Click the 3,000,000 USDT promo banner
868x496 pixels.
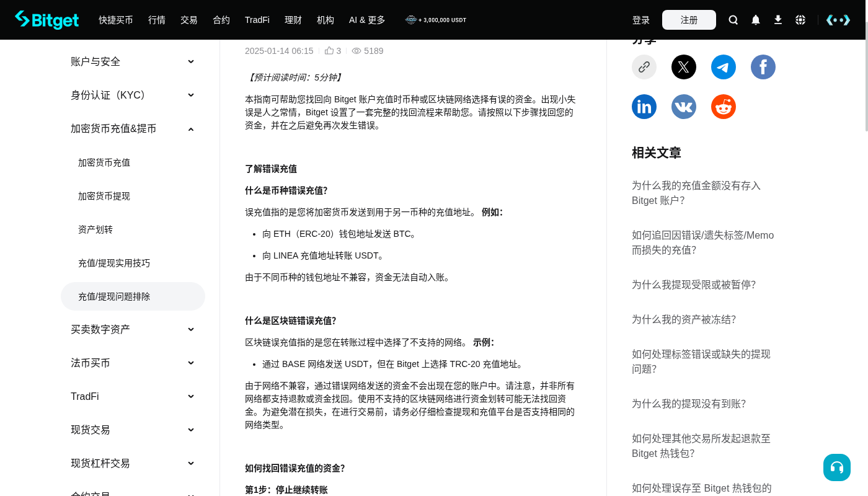coord(436,20)
